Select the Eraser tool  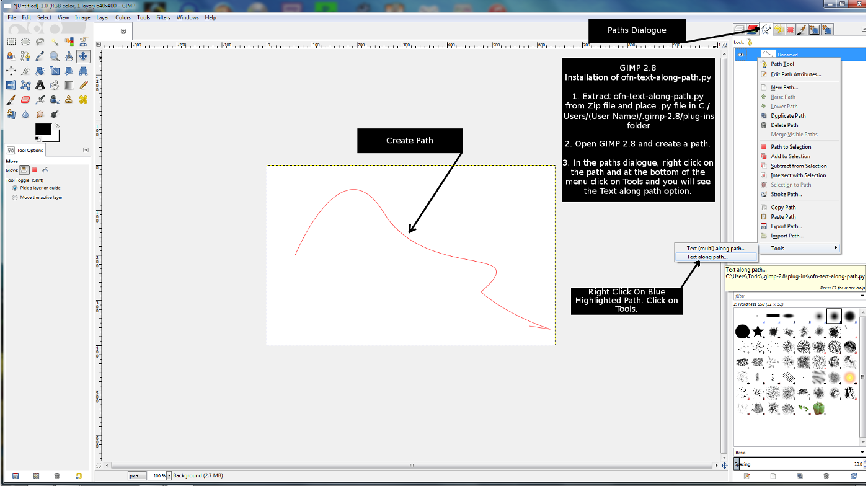25,99
